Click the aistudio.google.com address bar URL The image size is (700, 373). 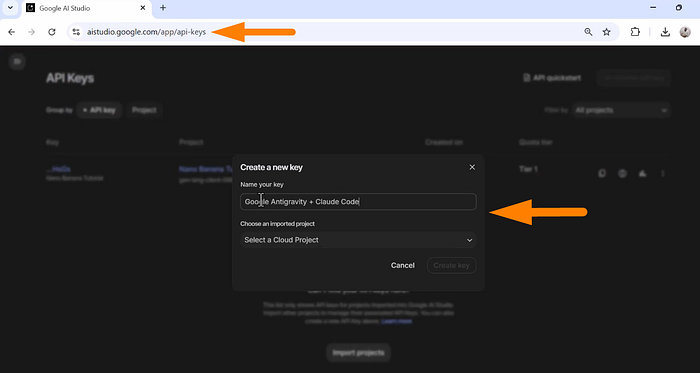point(146,32)
